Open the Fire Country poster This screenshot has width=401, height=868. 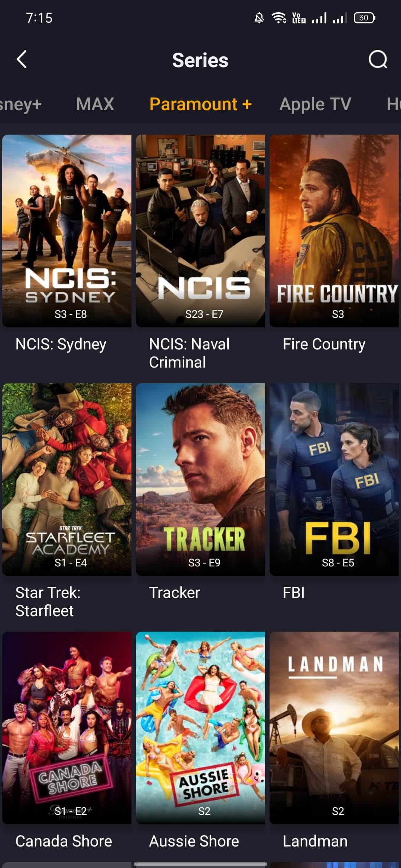point(334,231)
